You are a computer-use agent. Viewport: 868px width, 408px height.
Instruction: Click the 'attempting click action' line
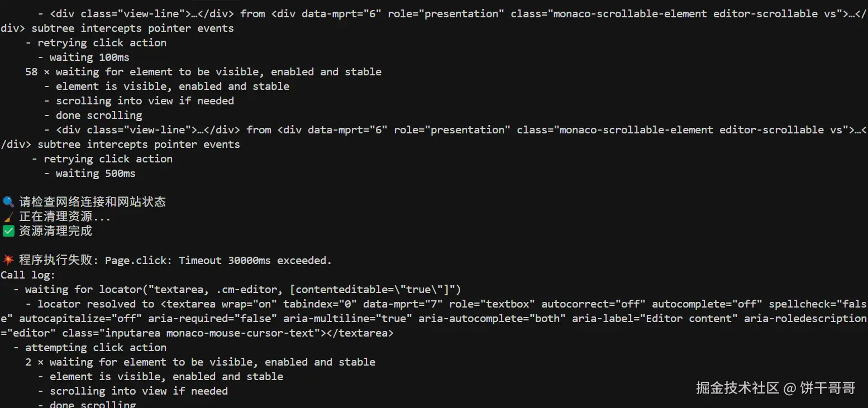pyautogui.click(x=96, y=347)
